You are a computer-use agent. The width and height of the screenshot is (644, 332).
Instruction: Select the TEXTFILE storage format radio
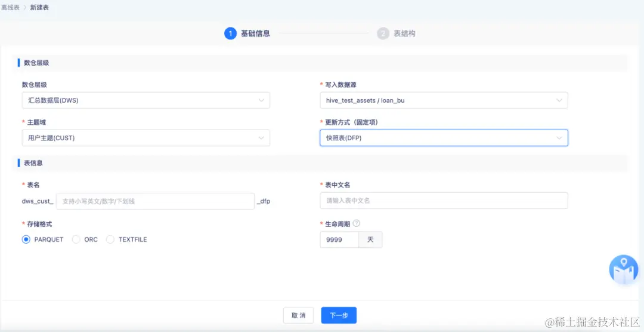[x=110, y=239]
